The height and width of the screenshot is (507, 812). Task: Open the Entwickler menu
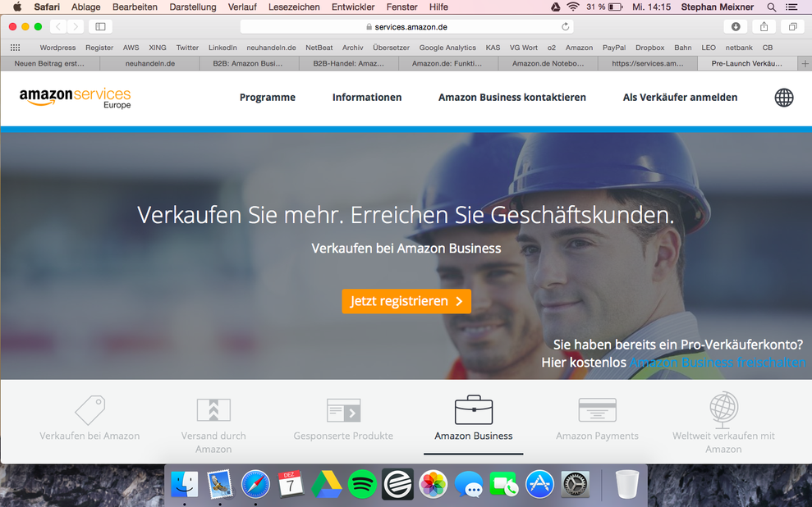point(353,7)
